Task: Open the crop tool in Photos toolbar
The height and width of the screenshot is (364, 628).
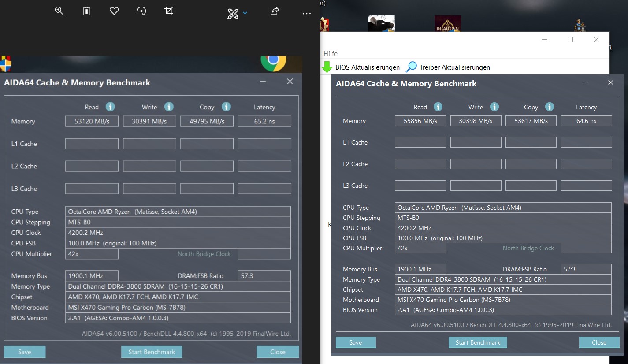Action: (169, 11)
